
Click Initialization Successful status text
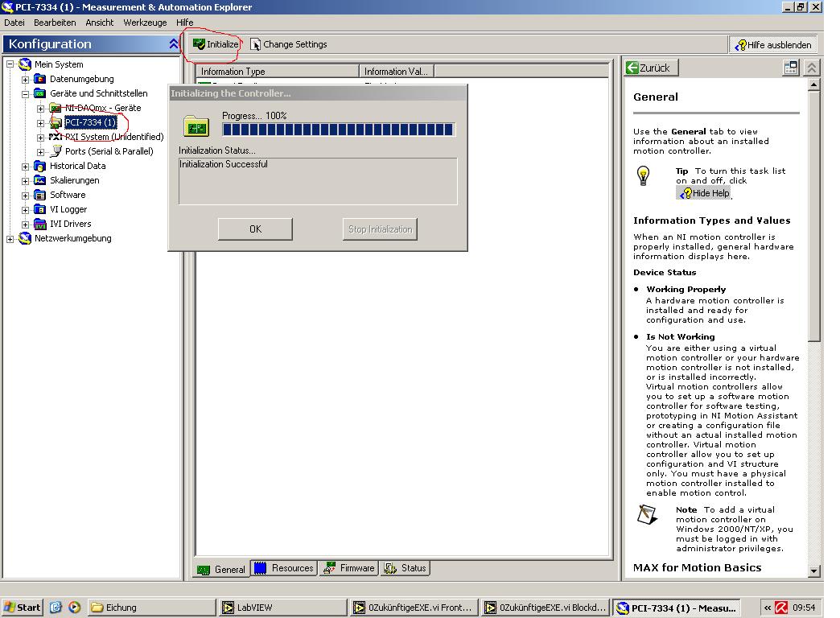click(224, 164)
